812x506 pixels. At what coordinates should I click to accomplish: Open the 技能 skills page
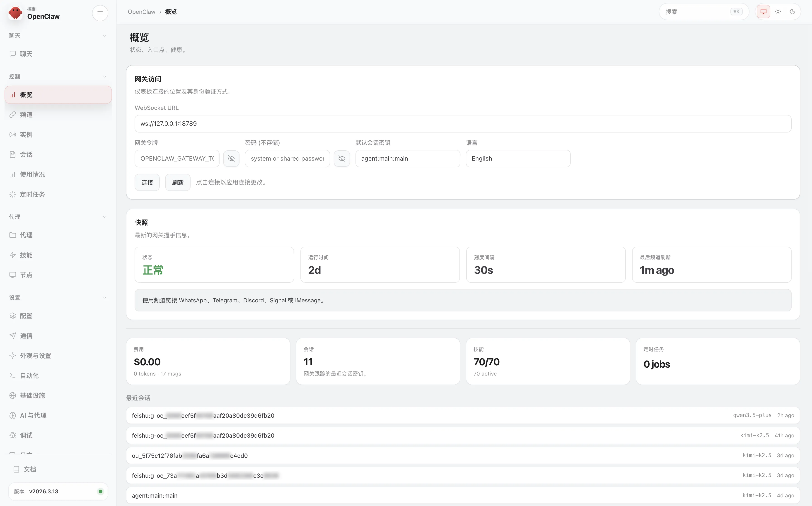(26, 255)
